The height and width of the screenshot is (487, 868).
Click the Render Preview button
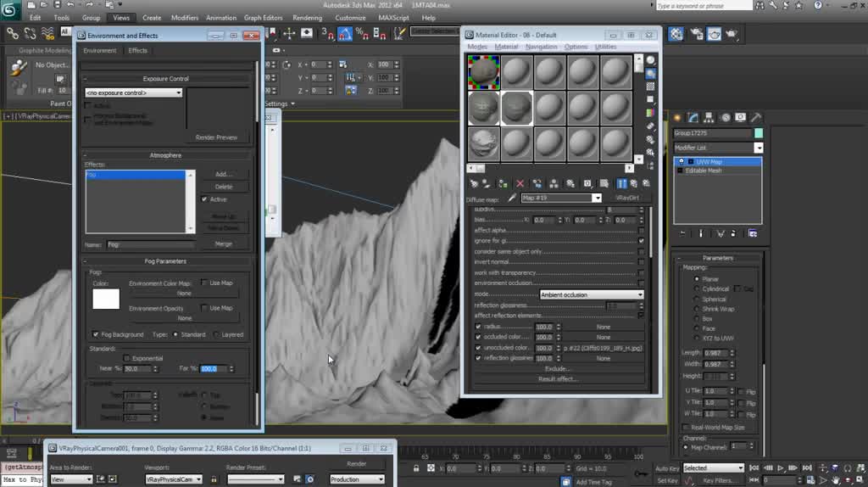point(216,137)
